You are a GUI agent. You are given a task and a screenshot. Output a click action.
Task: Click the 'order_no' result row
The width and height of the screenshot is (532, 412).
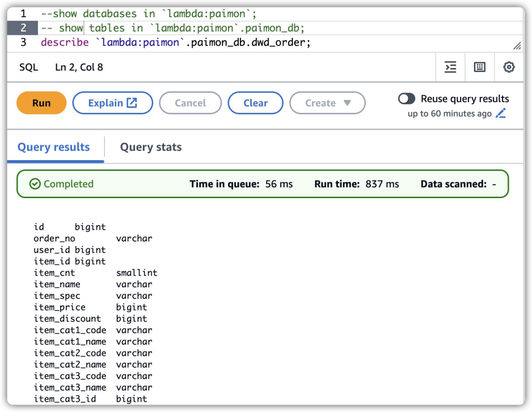coord(93,238)
